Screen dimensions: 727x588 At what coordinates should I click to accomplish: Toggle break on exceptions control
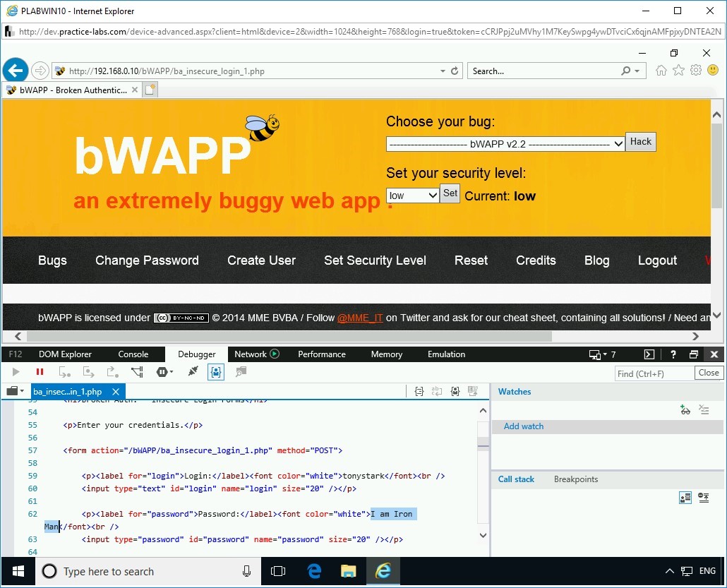click(162, 372)
